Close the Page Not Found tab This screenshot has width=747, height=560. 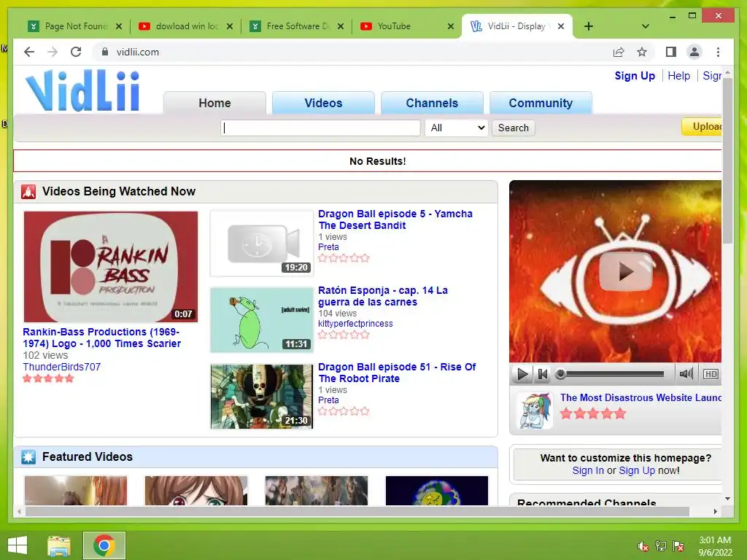click(x=119, y=26)
